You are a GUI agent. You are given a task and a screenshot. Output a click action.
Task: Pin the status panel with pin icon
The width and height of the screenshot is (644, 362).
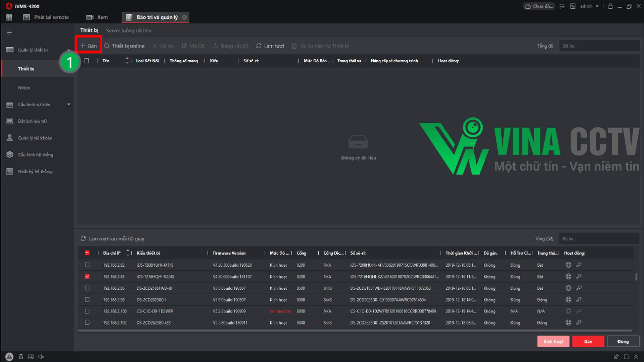[616, 357]
